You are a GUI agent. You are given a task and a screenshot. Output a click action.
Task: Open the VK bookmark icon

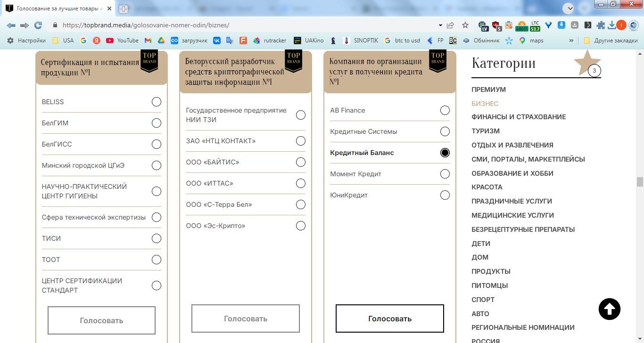216,41
